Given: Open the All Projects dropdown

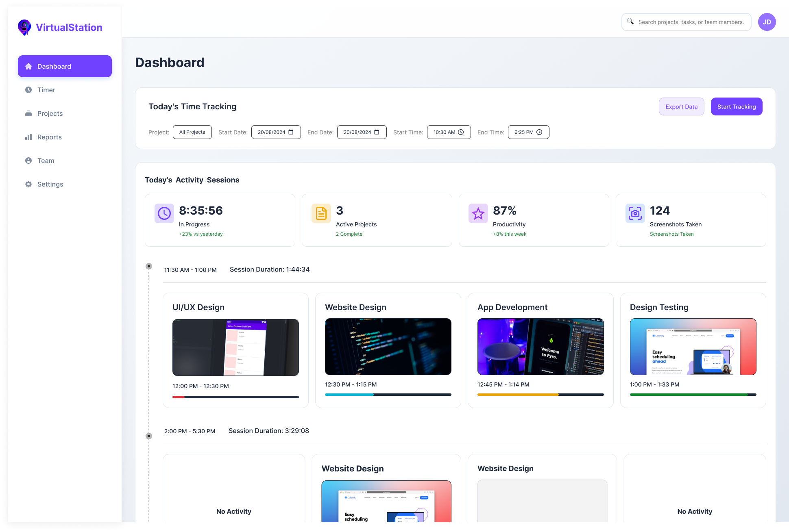Looking at the screenshot, I should point(192,132).
